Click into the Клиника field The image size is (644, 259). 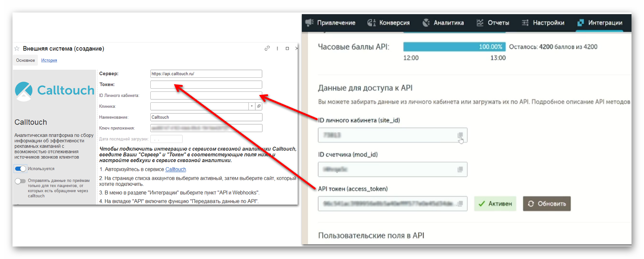[x=200, y=106]
